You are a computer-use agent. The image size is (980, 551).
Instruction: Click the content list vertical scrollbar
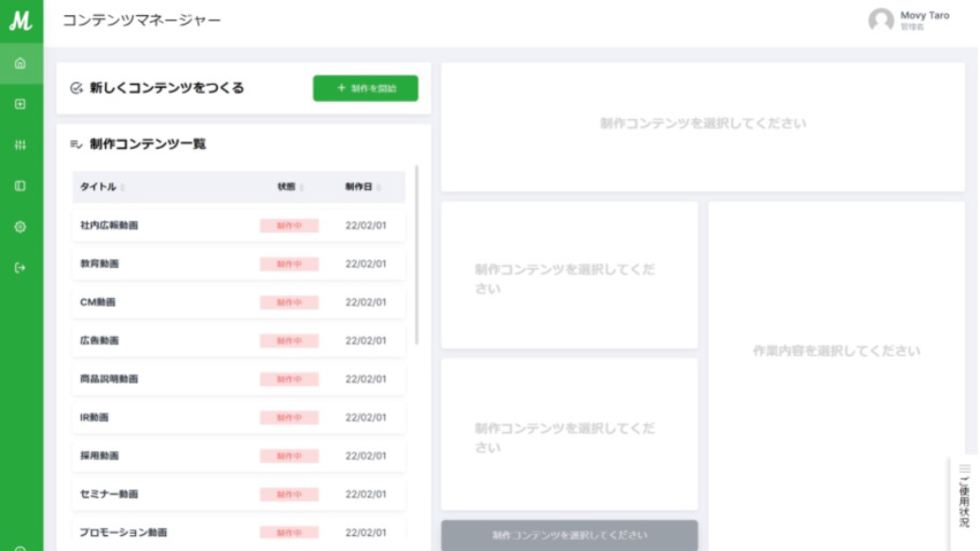pos(416,257)
